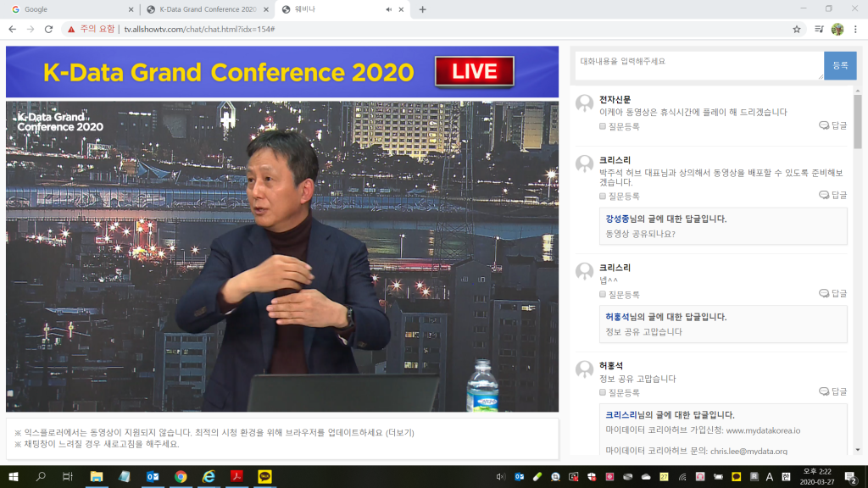Reply to 크리스리's 넵^^ message
868x488 pixels.
(x=833, y=293)
